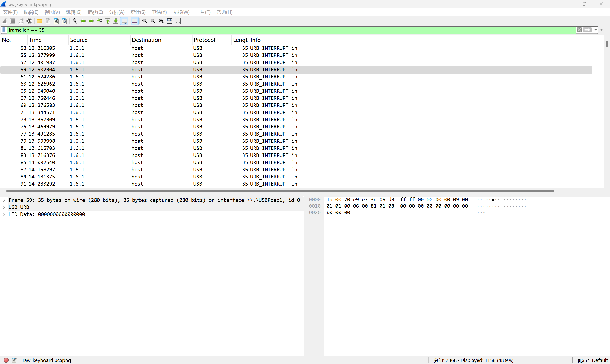This screenshot has width=610, height=364.
Task: Reload the capture file icon
Action: pos(64,21)
